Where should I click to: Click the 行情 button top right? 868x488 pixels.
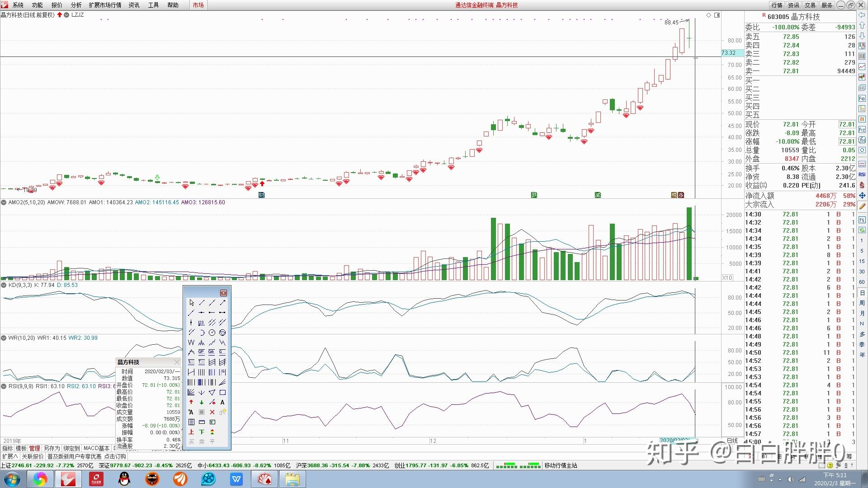777,5
